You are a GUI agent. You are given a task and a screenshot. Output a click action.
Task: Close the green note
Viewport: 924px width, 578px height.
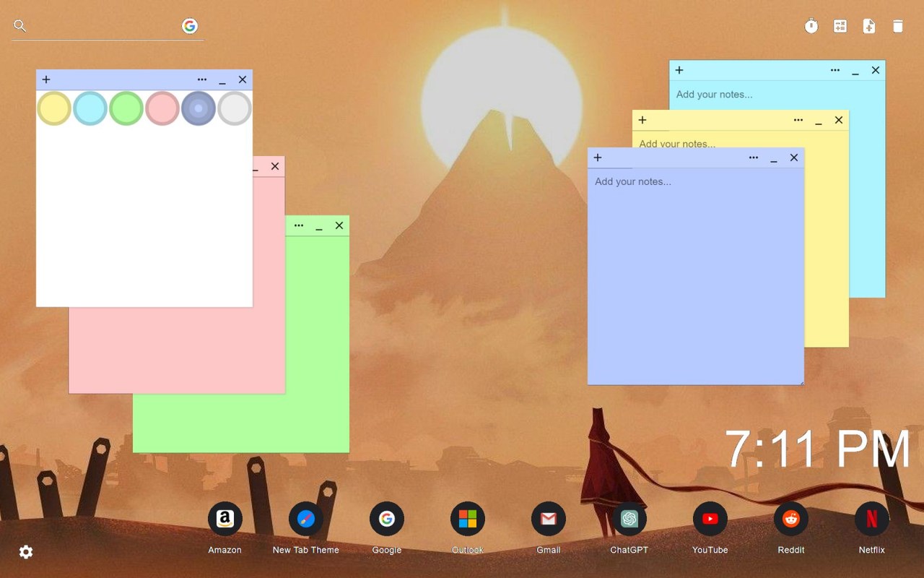coord(339,225)
